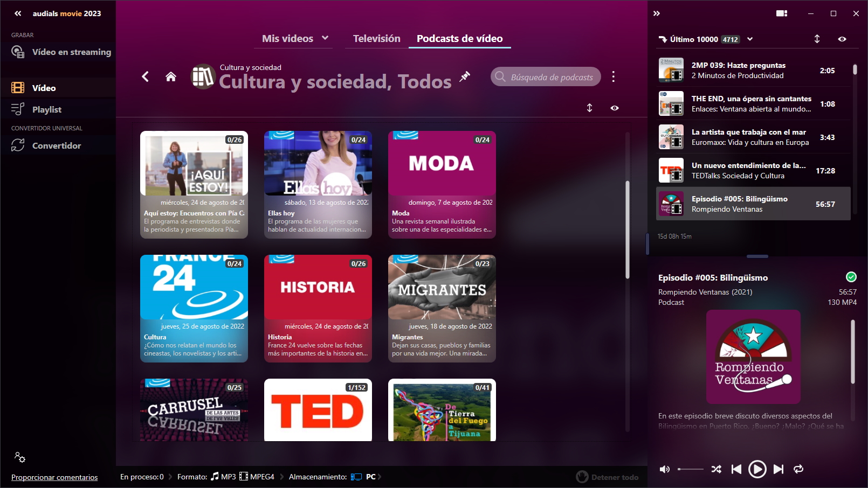Switch window layout mode icon

[782, 13]
